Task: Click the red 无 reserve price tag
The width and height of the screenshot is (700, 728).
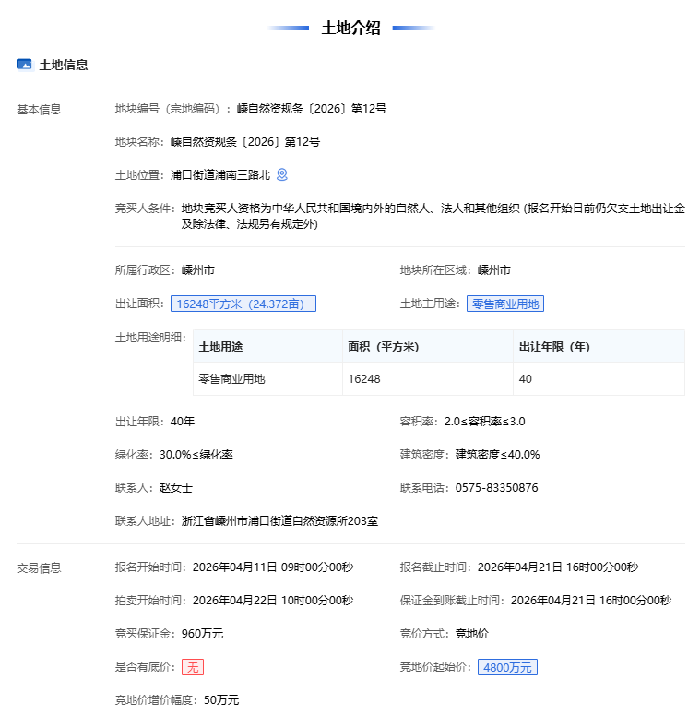Action: click(x=193, y=667)
